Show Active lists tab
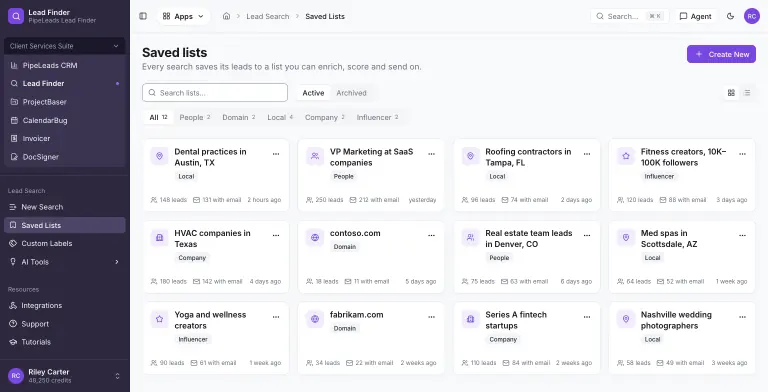This screenshot has width=768, height=392. point(313,93)
